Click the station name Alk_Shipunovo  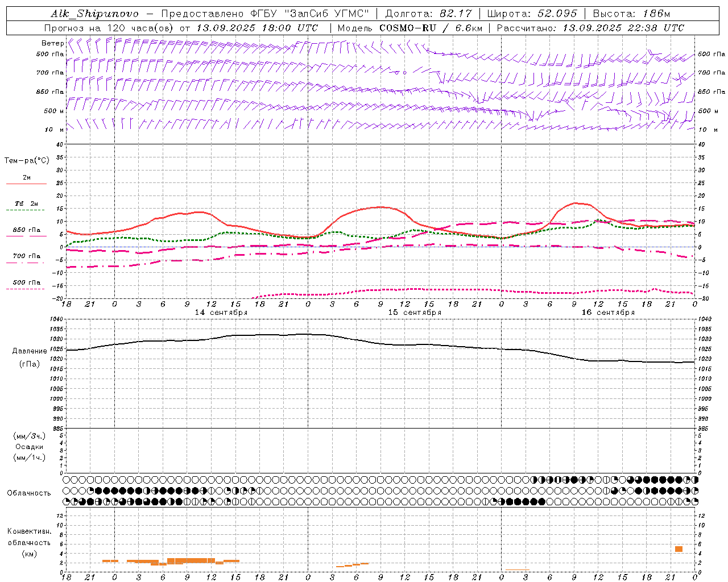pos(94,14)
